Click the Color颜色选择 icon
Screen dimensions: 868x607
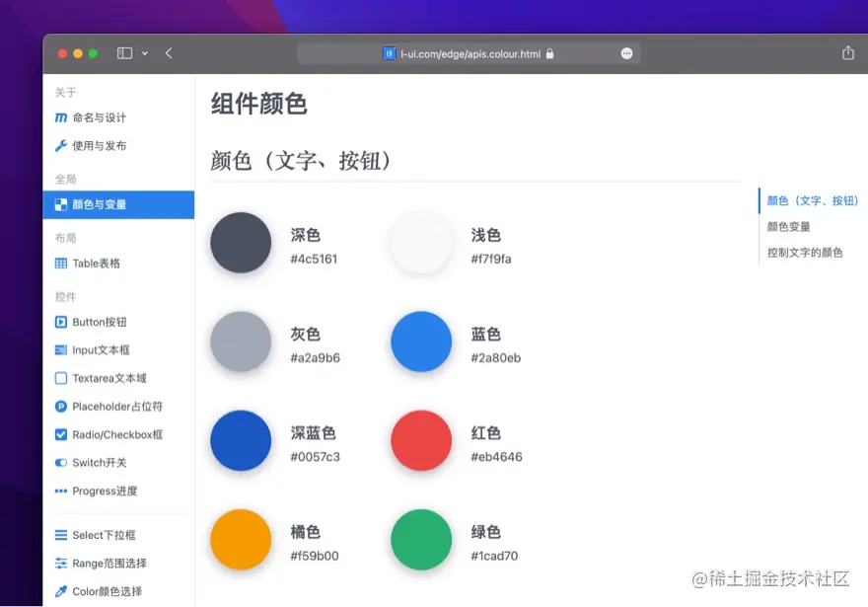point(60,591)
